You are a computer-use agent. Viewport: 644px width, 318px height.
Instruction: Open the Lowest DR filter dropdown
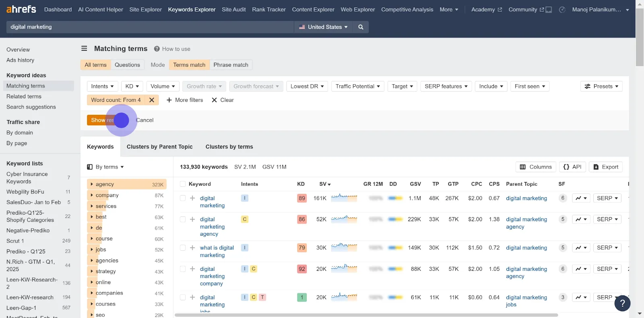pyautogui.click(x=307, y=86)
